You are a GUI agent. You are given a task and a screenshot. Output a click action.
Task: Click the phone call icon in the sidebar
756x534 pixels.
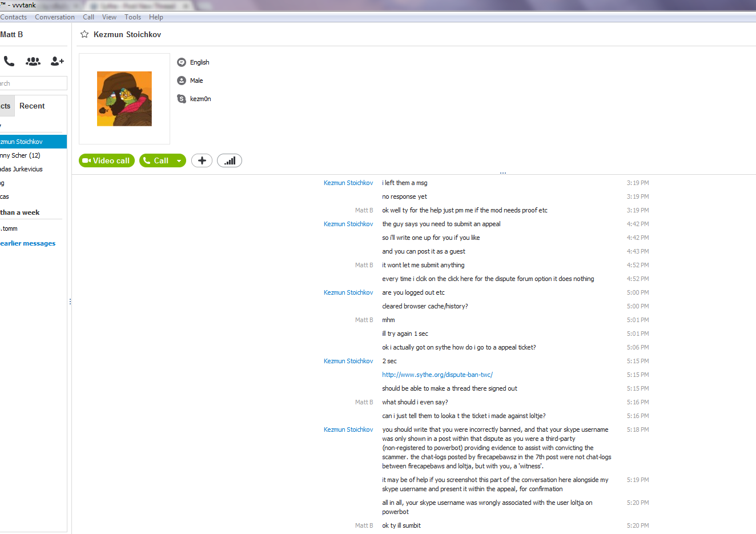tap(9, 61)
